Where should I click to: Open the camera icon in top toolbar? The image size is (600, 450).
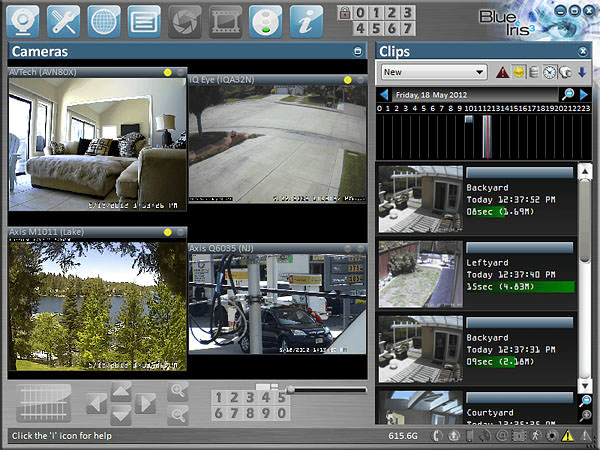tap(23, 20)
